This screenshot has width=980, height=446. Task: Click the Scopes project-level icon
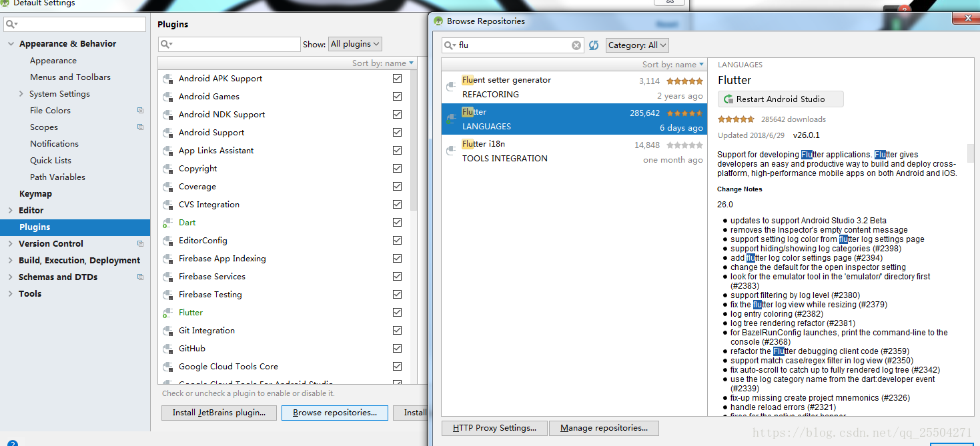pos(140,127)
